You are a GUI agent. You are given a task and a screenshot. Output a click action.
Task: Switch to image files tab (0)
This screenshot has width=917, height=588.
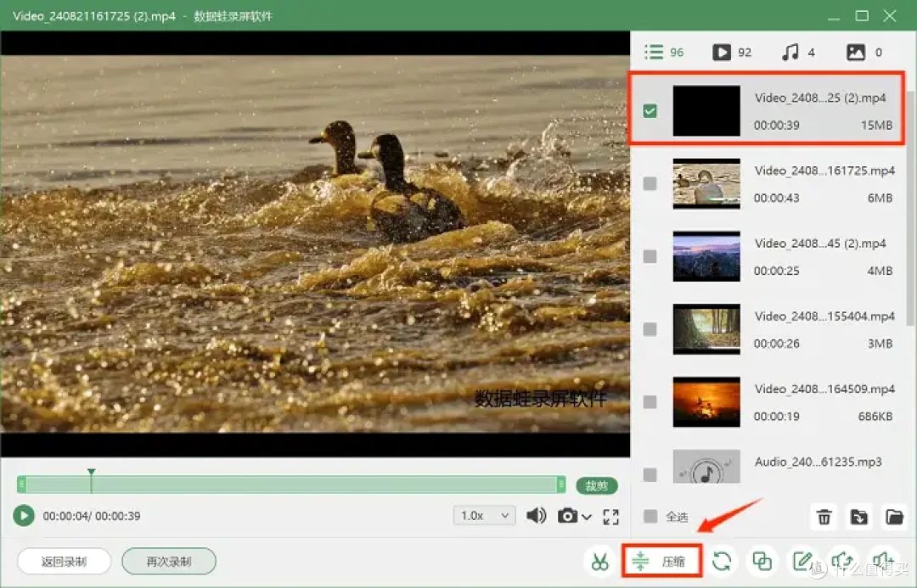[x=864, y=53]
